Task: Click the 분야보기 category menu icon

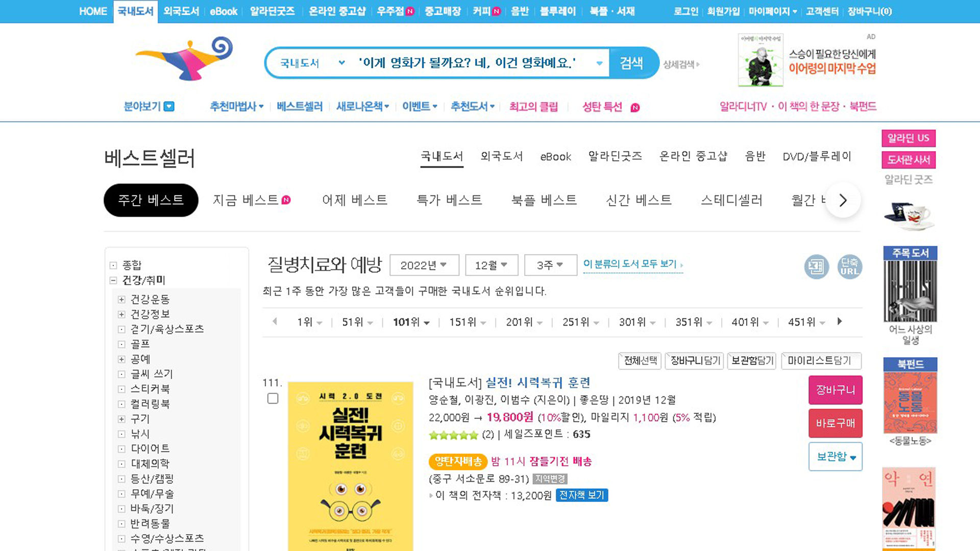Action: point(169,107)
